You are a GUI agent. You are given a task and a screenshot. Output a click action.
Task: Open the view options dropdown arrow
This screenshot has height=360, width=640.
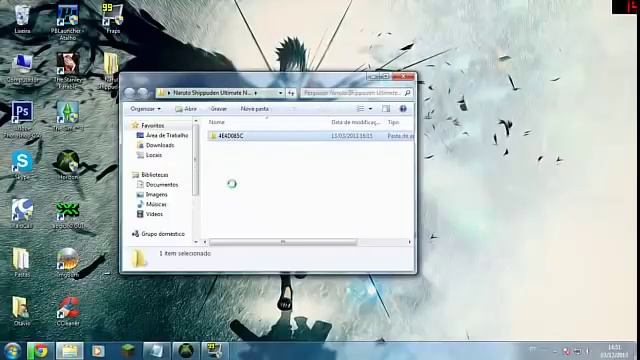pyautogui.click(x=370, y=109)
